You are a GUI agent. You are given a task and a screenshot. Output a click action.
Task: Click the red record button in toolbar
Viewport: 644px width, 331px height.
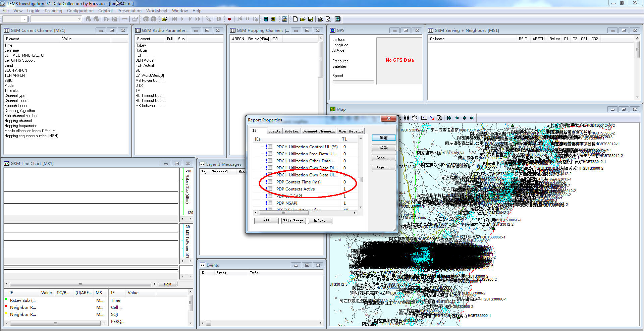tap(229, 19)
